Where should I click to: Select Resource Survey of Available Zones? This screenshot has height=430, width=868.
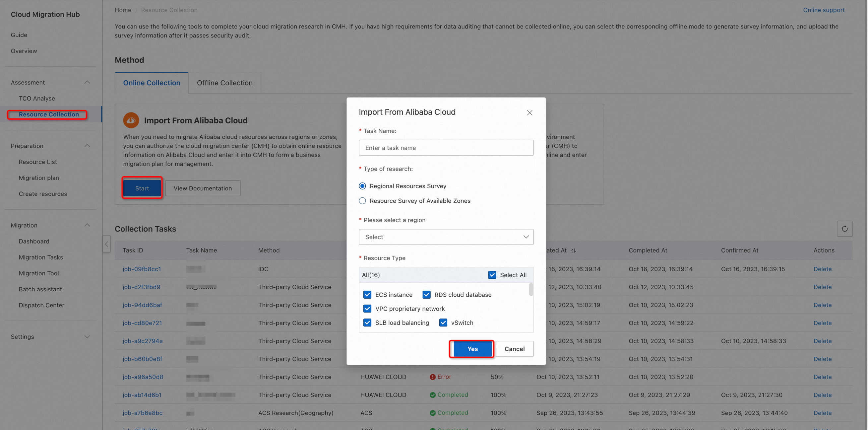point(362,201)
